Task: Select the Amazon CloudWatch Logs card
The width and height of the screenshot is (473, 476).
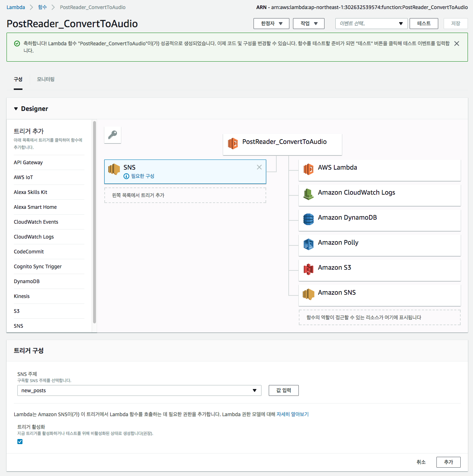Action: pyautogui.click(x=380, y=195)
